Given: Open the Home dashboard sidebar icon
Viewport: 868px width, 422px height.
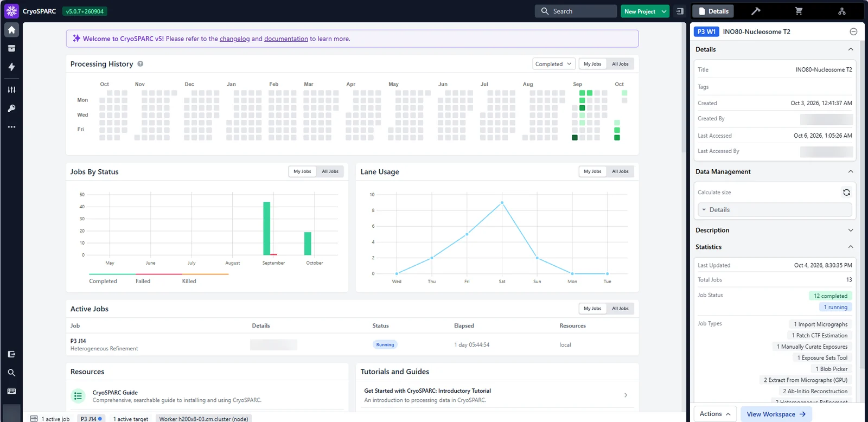Looking at the screenshot, I should point(11,30).
